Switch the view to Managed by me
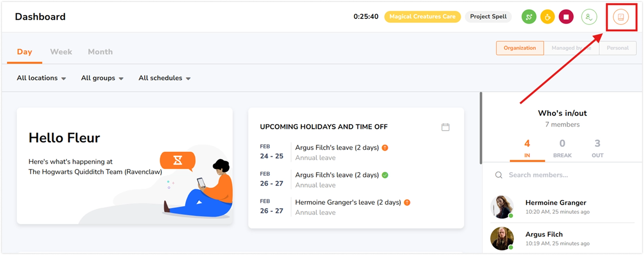 [x=571, y=48]
